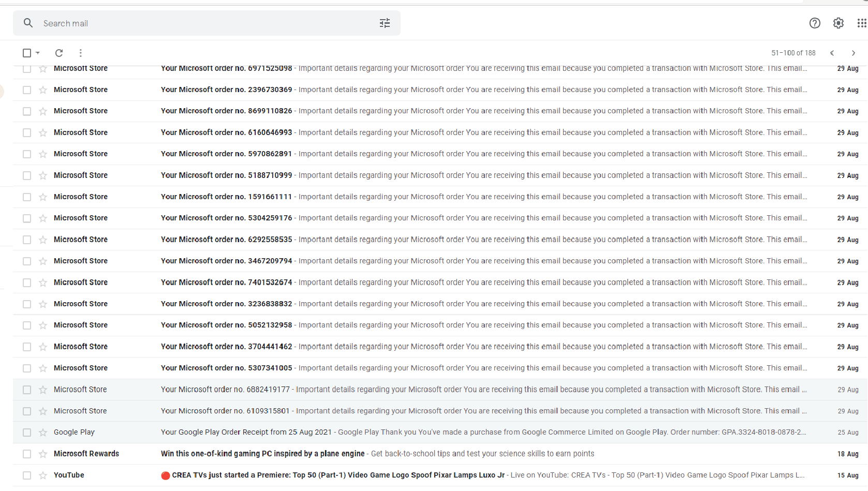This screenshot has height=491, width=868.
Task: Star the Microsoft Rewards email
Action: coord(43,454)
